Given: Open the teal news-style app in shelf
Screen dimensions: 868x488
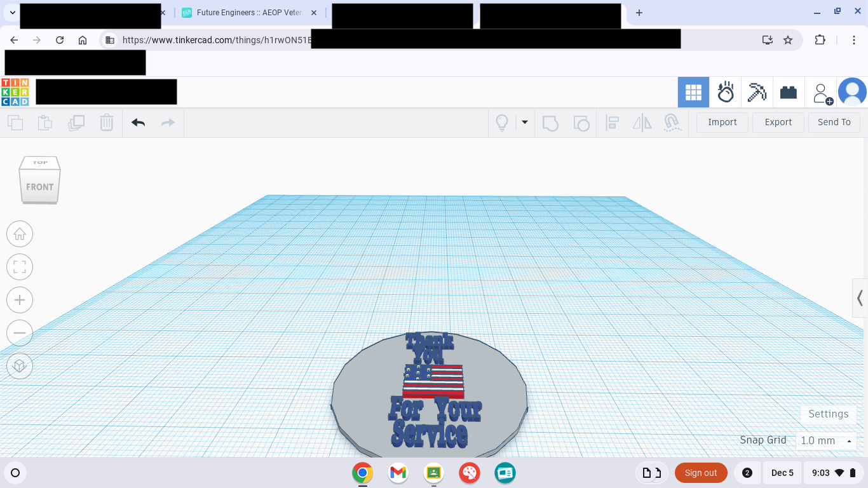Looking at the screenshot, I should 505,473.
